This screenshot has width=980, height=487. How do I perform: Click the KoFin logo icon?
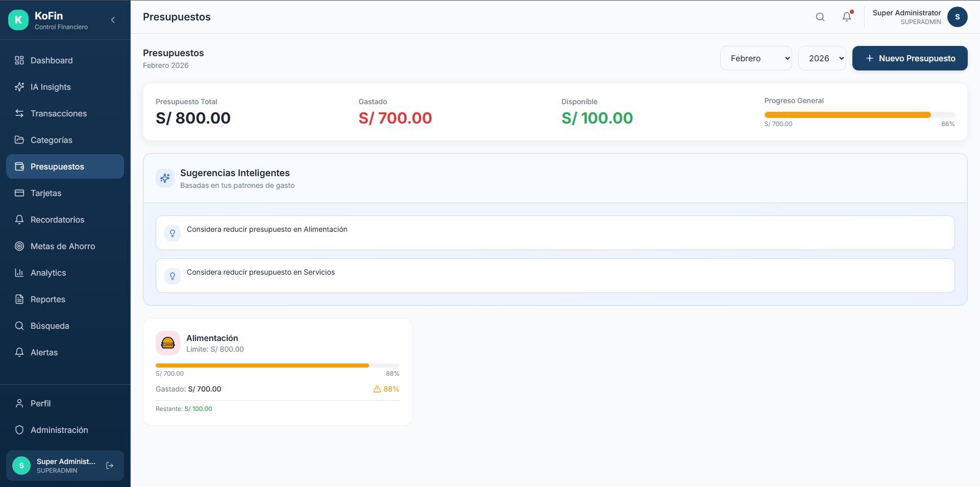(x=18, y=20)
